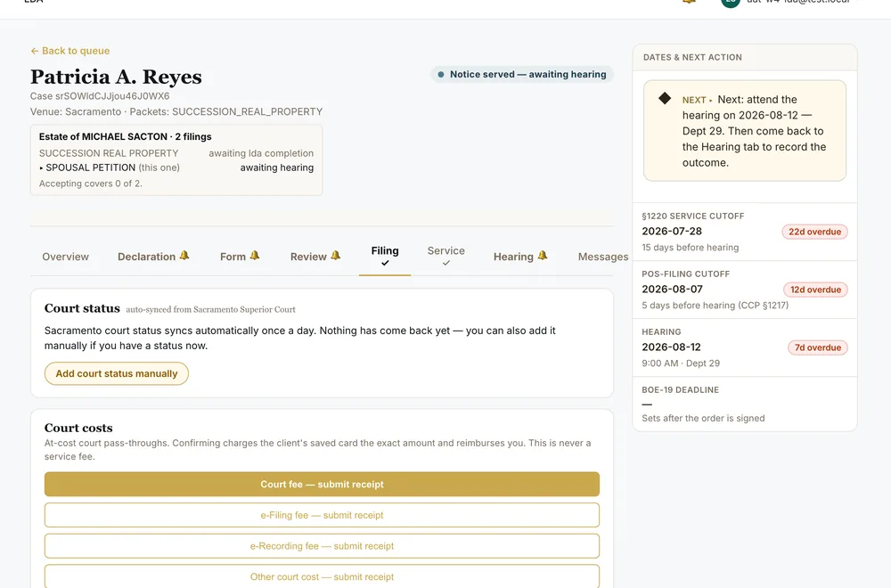The image size is (891, 588).
Task: Go back to the queue
Action: (69, 51)
